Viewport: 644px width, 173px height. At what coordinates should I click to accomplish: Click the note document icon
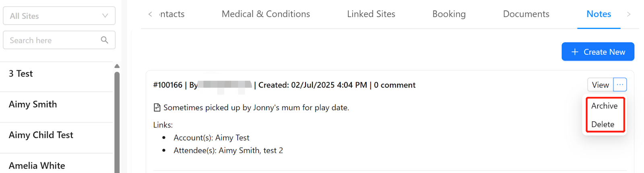[x=157, y=108]
